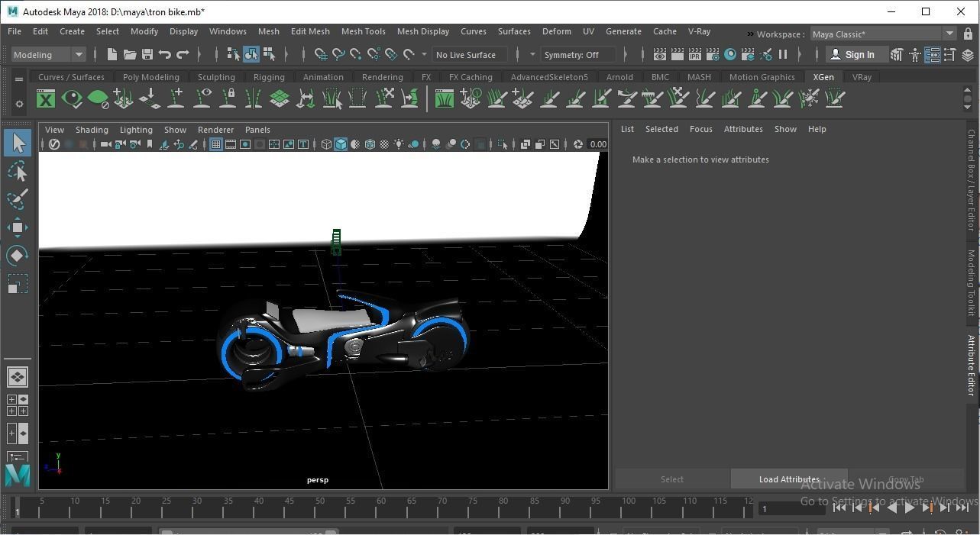Switch to the Poly Modeling shelf tab
Viewport: 980px width, 535px height.
tap(150, 77)
